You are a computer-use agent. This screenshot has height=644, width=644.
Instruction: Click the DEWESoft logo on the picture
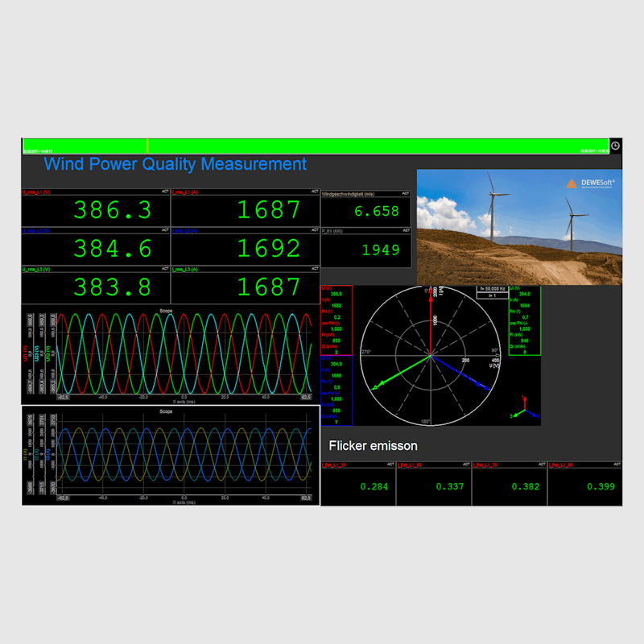pyautogui.click(x=591, y=184)
